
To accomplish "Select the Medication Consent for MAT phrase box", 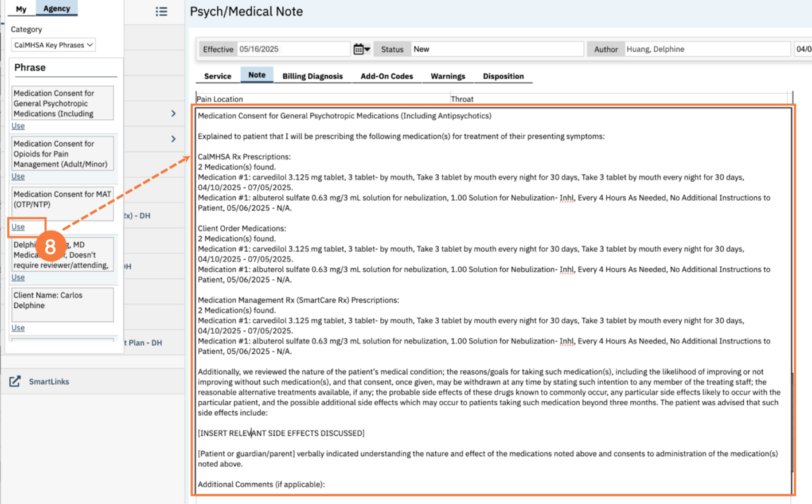I will (63, 204).
